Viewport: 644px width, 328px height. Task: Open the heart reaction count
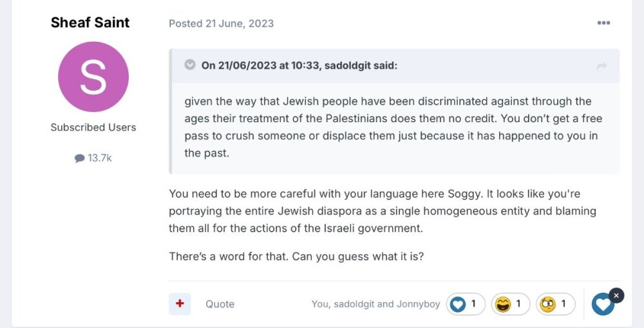click(x=466, y=304)
